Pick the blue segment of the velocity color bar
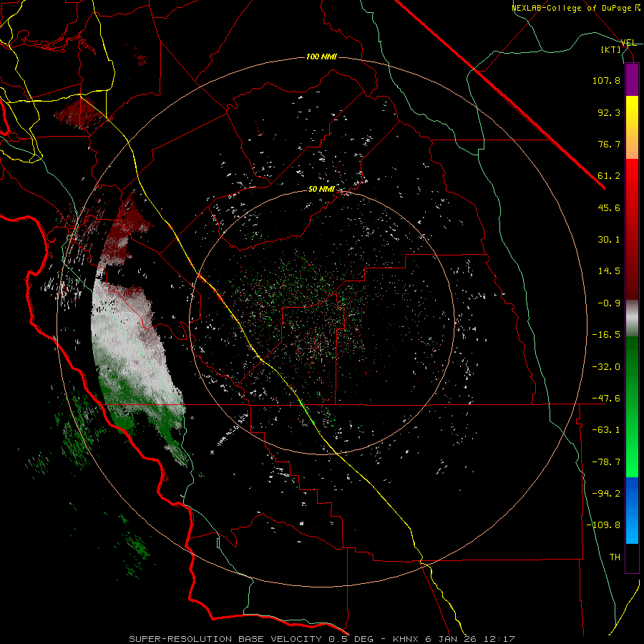This screenshot has width=644, height=644. coord(632,510)
